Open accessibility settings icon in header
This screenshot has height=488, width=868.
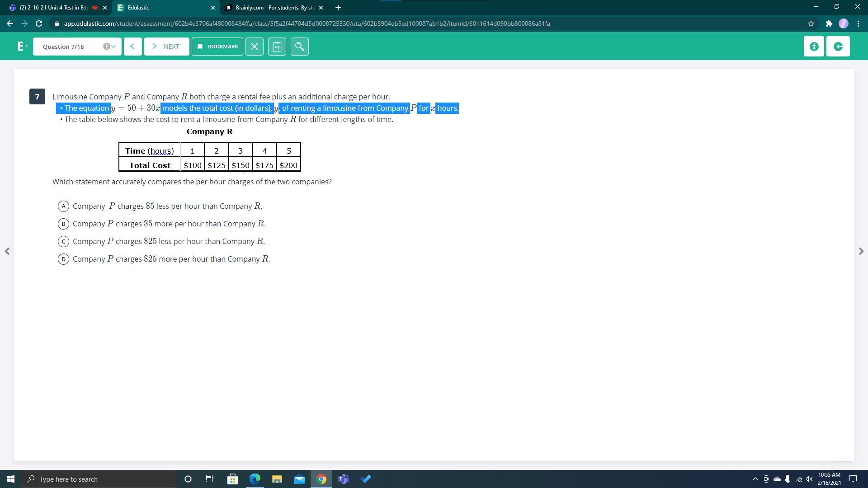[814, 47]
